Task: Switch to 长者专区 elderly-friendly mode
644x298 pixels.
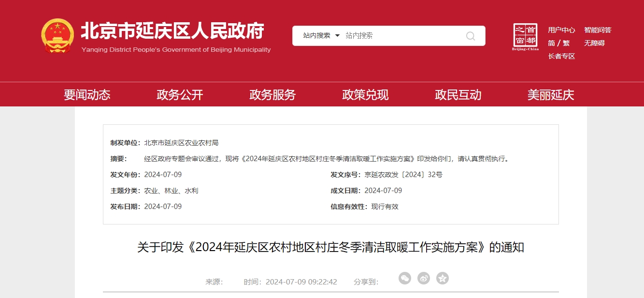Action: click(561, 56)
